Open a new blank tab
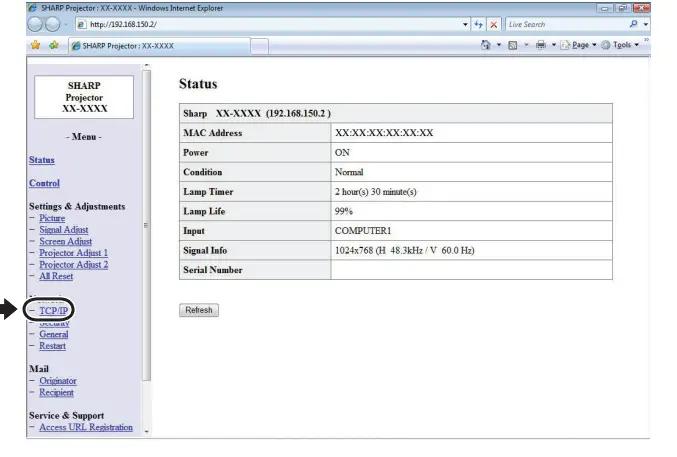 tap(259, 47)
